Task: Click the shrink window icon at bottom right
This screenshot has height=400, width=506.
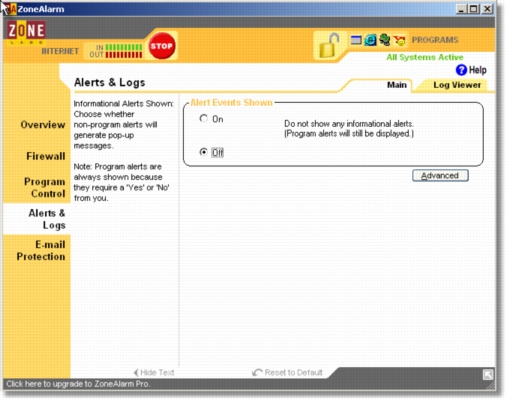Action: [488, 375]
